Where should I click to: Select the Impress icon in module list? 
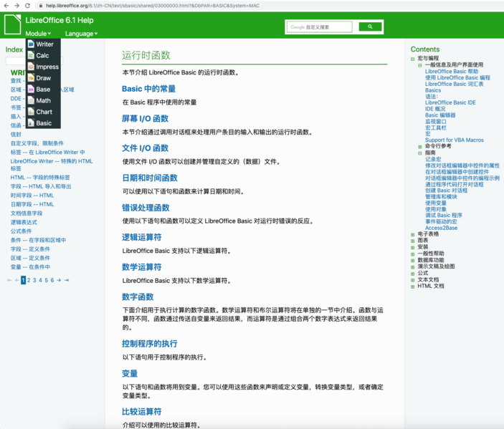pyautogui.click(x=31, y=67)
